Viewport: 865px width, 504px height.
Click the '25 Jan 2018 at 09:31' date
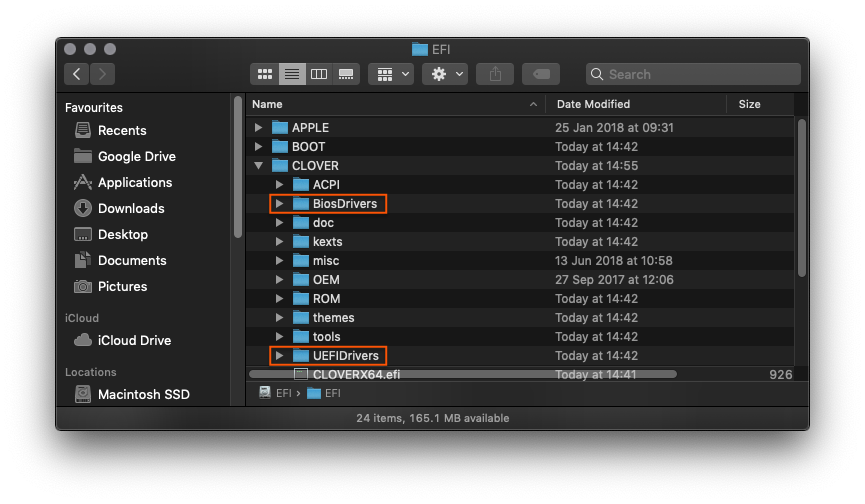(614, 127)
